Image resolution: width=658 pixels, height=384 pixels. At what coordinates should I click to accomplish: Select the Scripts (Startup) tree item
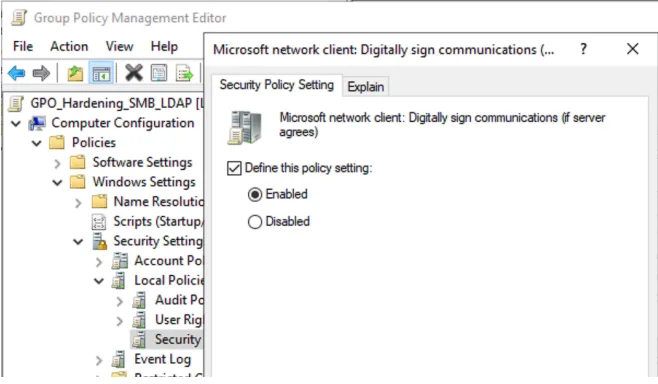tap(158, 222)
